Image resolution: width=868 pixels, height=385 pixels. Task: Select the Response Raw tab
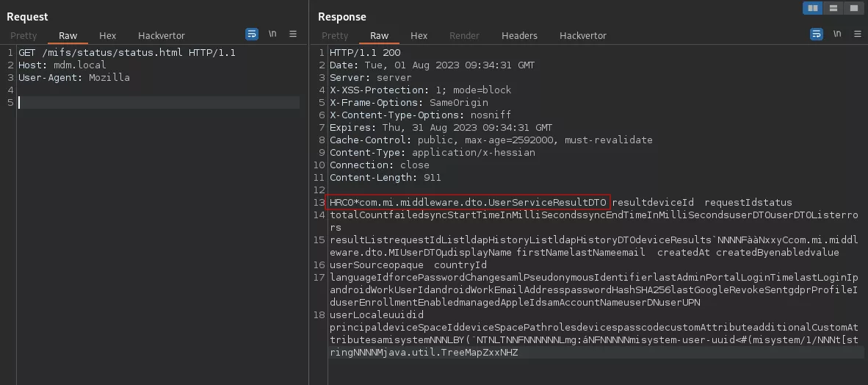point(380,35)
